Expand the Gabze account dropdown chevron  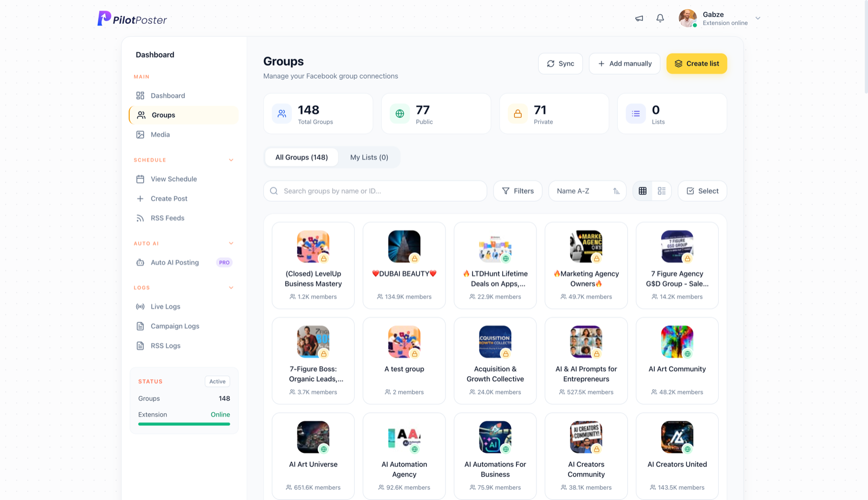click(758, 18)
